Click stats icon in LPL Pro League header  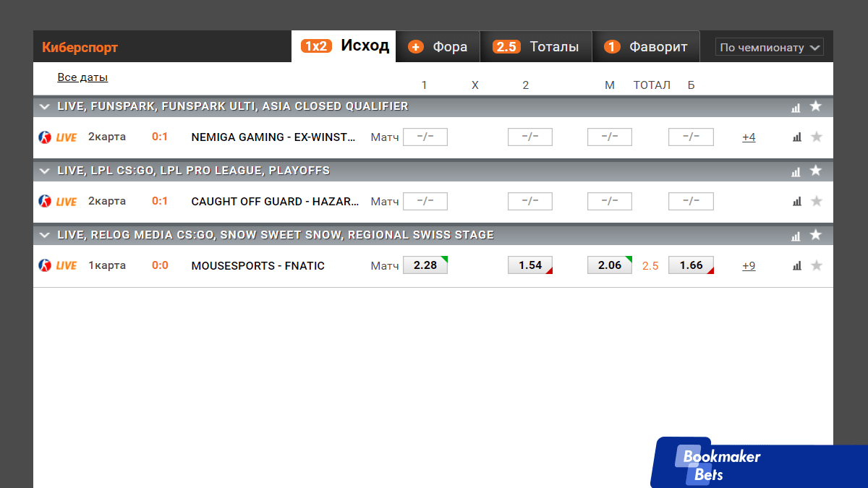[796, 171]
